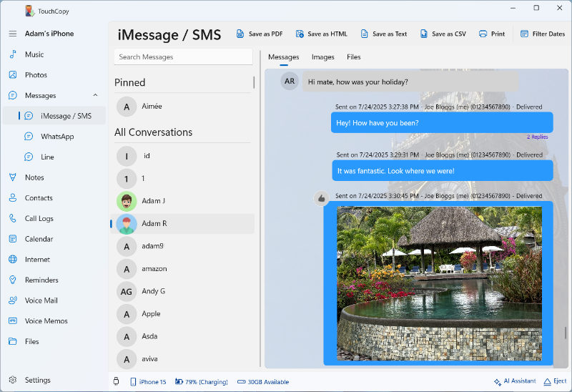Click the Reminders icon
The image size is (572, 392).
pos(13,280)
